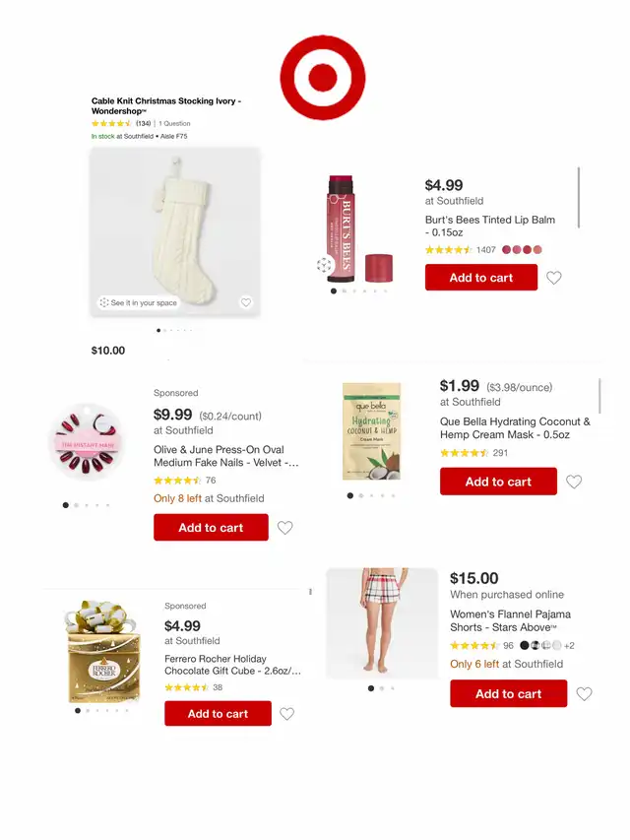Heart the Olive & June Press-On Nails
This screenshot has height=840, width=630.
285,528
